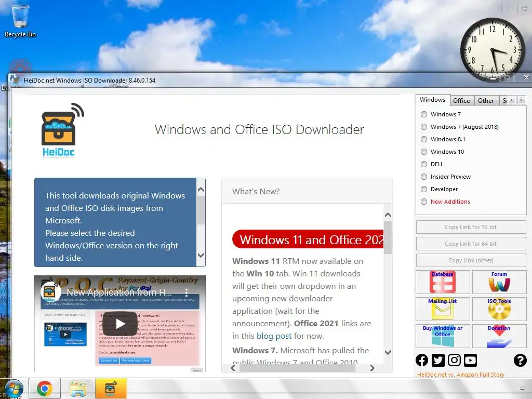Open the Windows Start orb

(14, 389)
